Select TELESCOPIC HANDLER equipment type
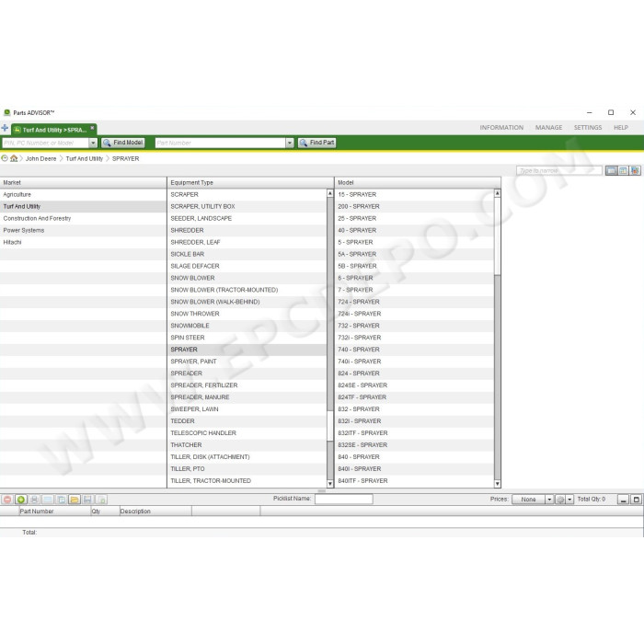 [247, 433]
